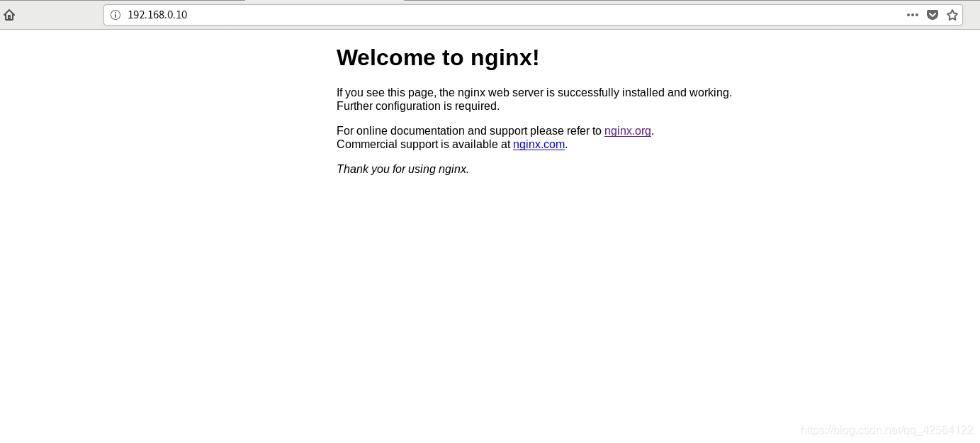
Task: Click the Home icon in the toolbar
Action: [x=9, y=15]
